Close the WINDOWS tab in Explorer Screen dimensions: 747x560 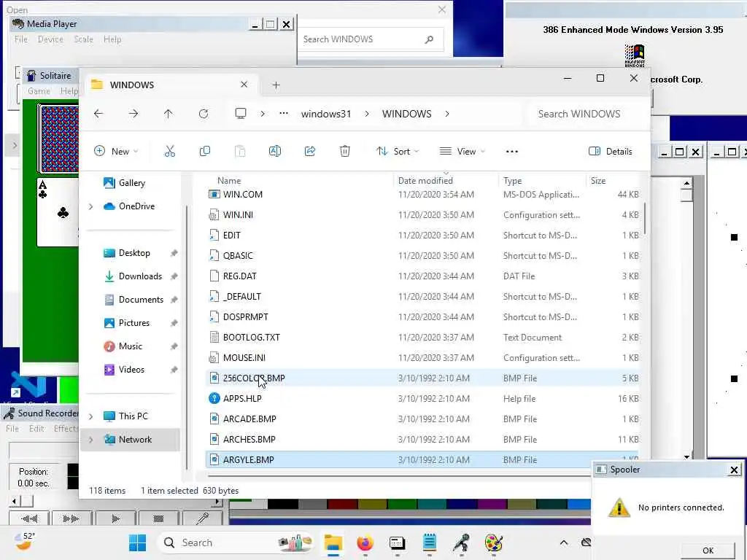pos(244,85)
